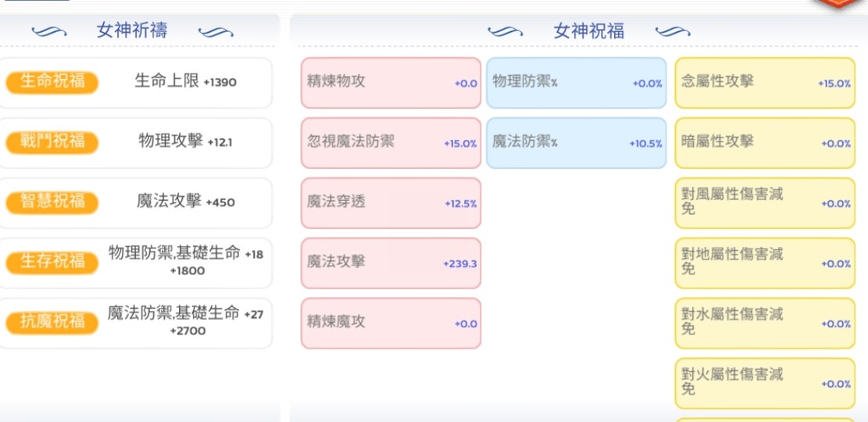This screenshot has height=422, width=868.
Task: Select the 精煉物攻 blessing card
Action: [x=391, y=83]
